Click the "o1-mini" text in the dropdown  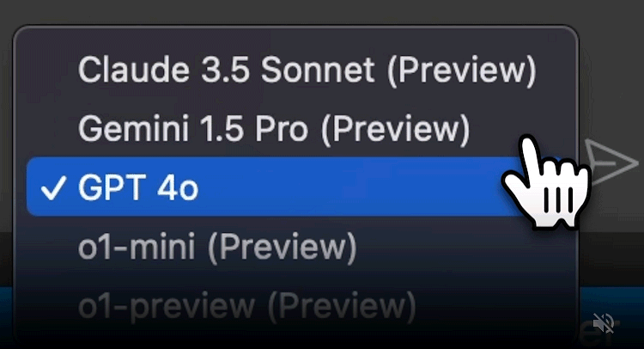(x=137, y=247)
